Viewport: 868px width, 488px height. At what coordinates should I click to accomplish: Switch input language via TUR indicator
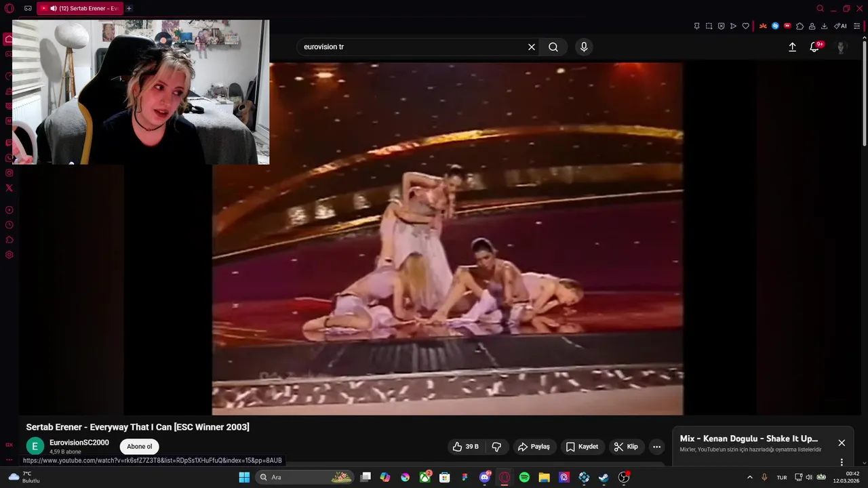(782, 477)
